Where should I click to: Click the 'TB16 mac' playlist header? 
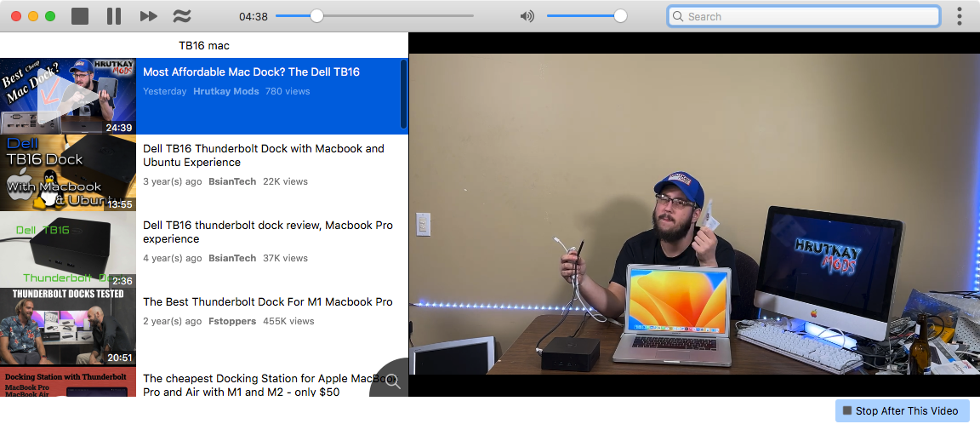[x=204, y=46]
